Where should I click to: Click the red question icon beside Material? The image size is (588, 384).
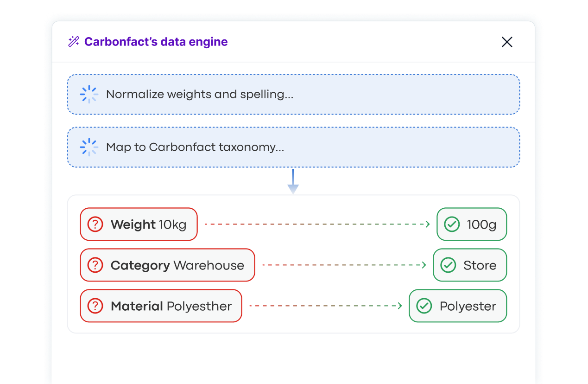point(95,306)
